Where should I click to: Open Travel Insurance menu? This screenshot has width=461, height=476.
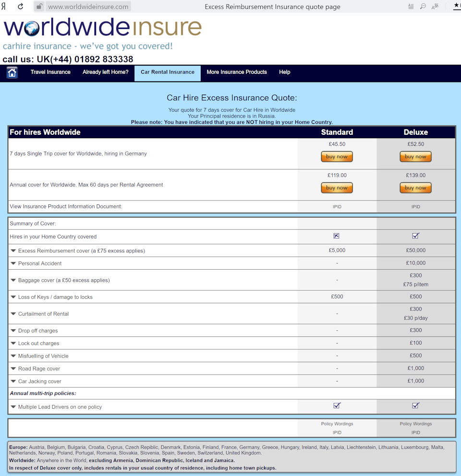[50, 72]
